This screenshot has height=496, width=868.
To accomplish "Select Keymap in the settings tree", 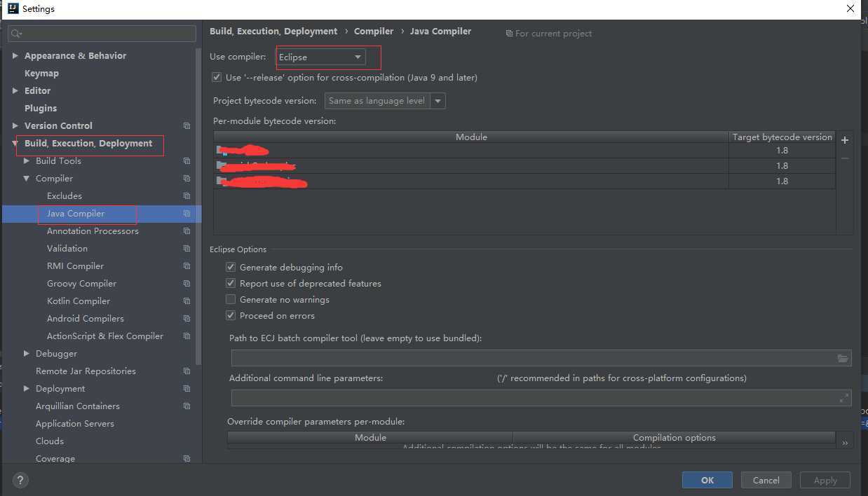I will pyautogui.click(x=41, y=74).
